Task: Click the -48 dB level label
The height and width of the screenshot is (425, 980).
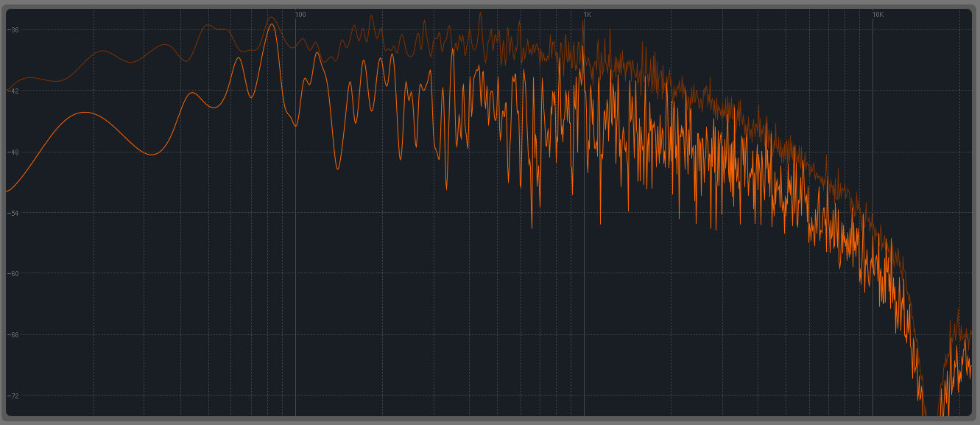Action: [14, 152]
